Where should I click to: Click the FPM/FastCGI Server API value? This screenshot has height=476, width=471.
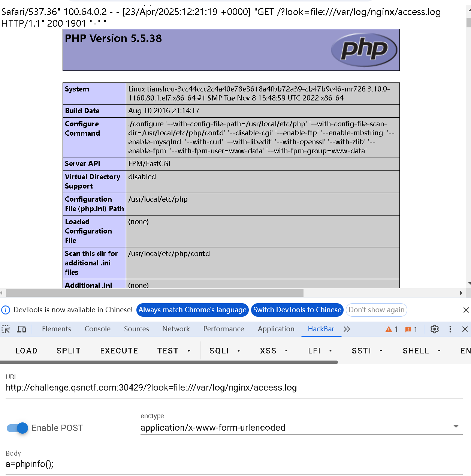pyautogui.click(x=149, y=163)
